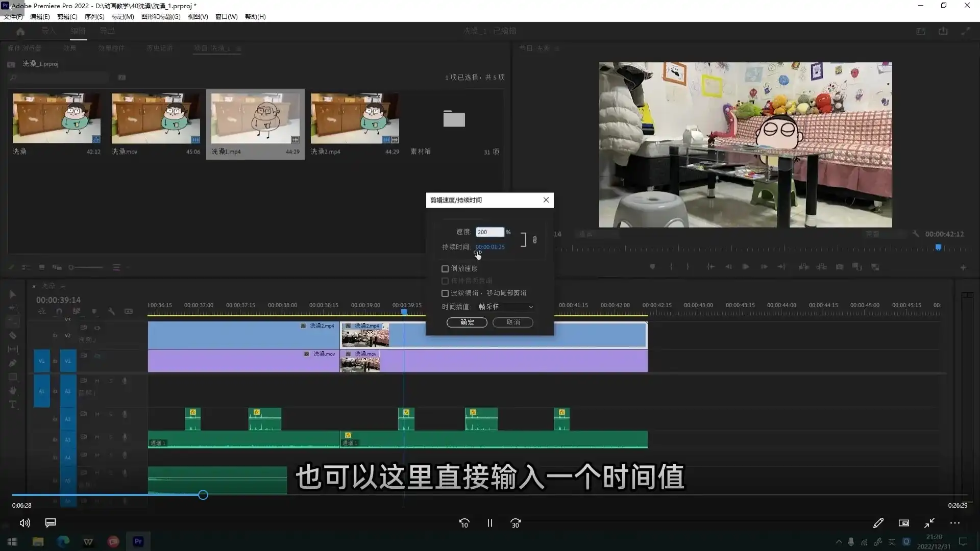This screenshot has height=551, width=980.
Task: Activate the Razor tool
Action: click(x=13, y=335)
